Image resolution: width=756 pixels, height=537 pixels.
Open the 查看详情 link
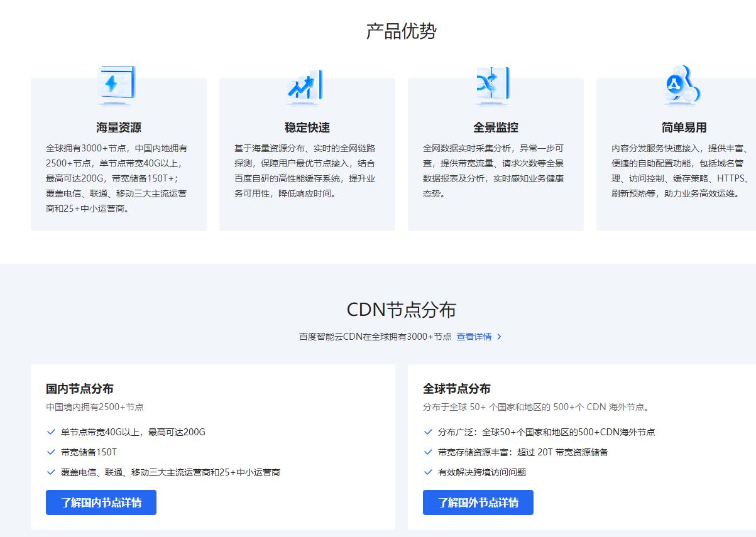(474, 337)
